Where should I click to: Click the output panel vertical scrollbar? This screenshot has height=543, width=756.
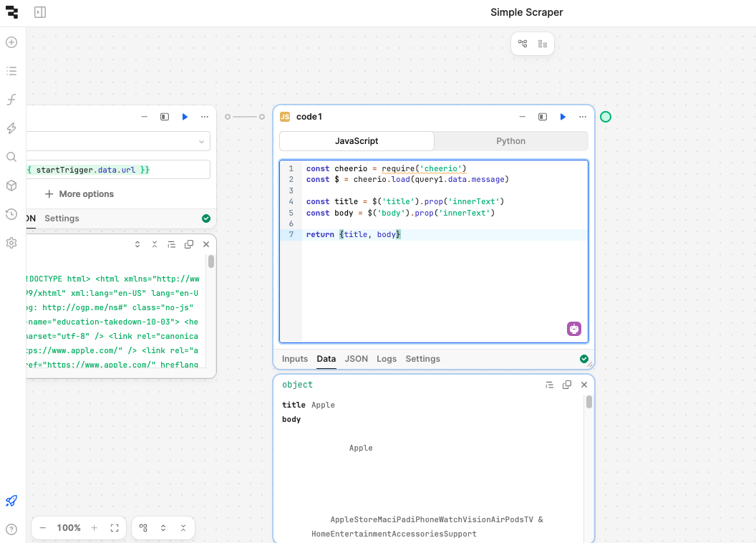pos(589,402)
